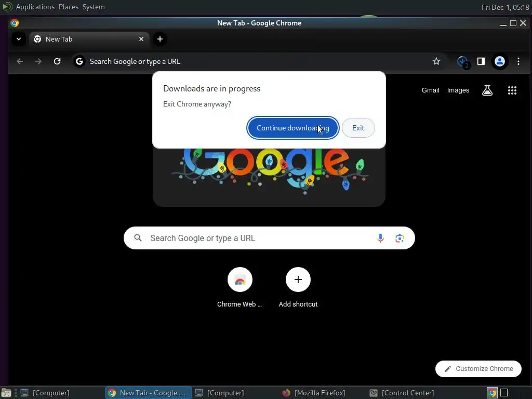This screenshot has height=399, width=532.
Task: Click the Continue downloading button
Action: pyautogui.click(x=293, y=128)
